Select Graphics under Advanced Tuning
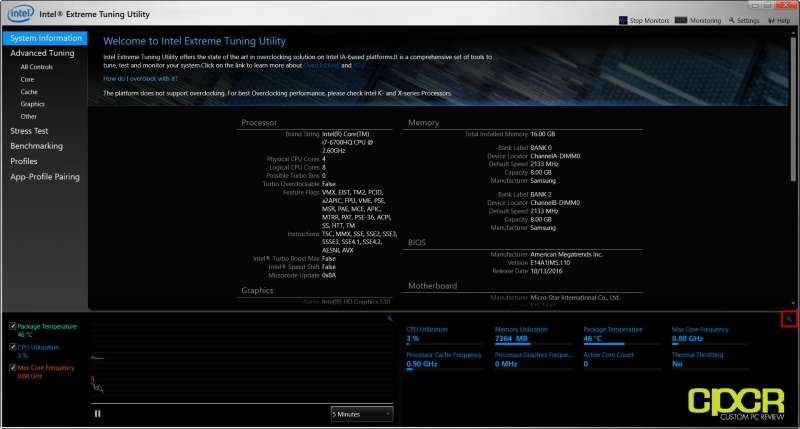Viewport: 800px width, 429px height. pyautogui.click(x=33, y=104)
